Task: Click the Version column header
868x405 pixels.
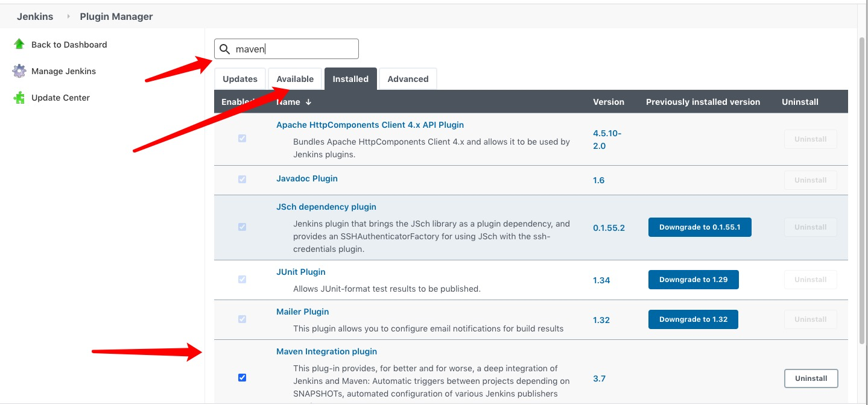Action: [x=608, y=102]
